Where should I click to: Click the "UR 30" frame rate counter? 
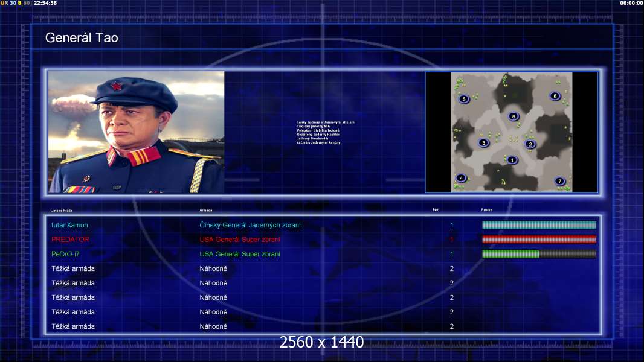point(8,3)
